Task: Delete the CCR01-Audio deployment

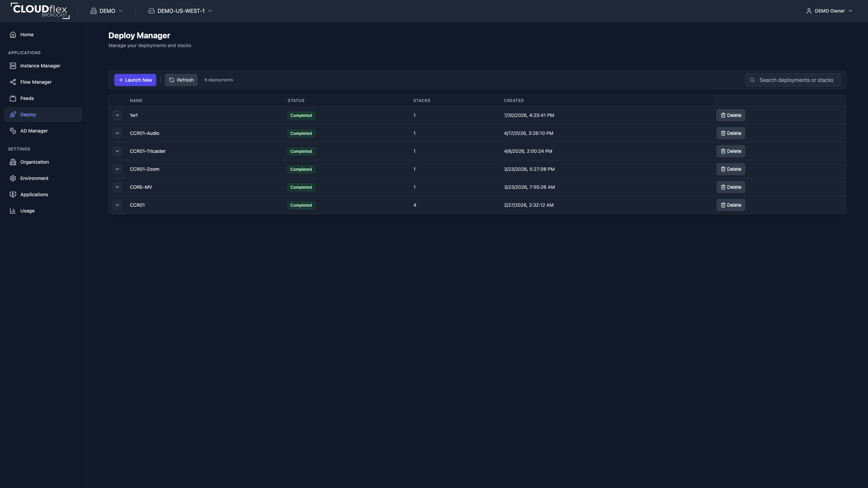Action: [x=731, y=133]
